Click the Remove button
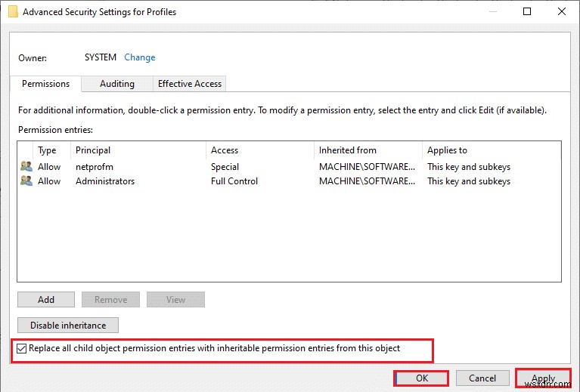580x392 pixels. (x=110, y=300)
